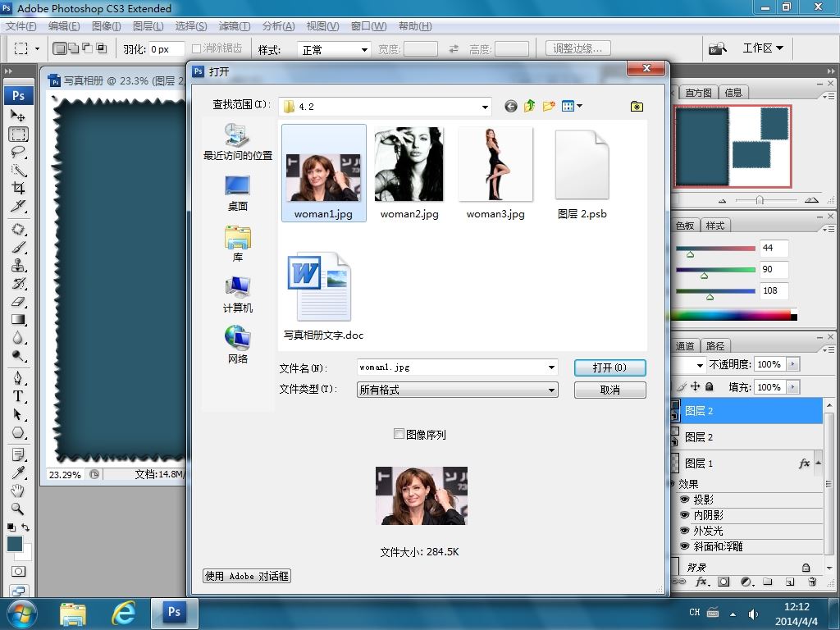Open the 滤镜(T) menu
The height and width of the screenshot is (630, 840).
(x=234, y=25)
